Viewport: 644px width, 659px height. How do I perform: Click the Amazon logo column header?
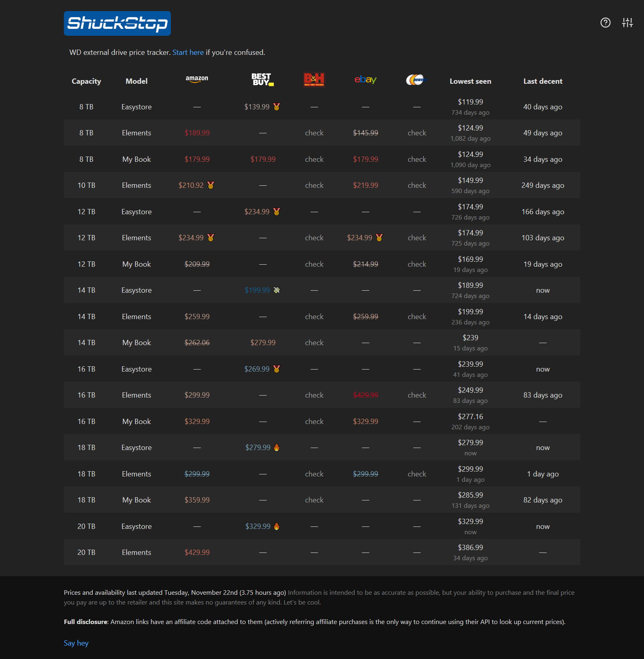[197, 79]
